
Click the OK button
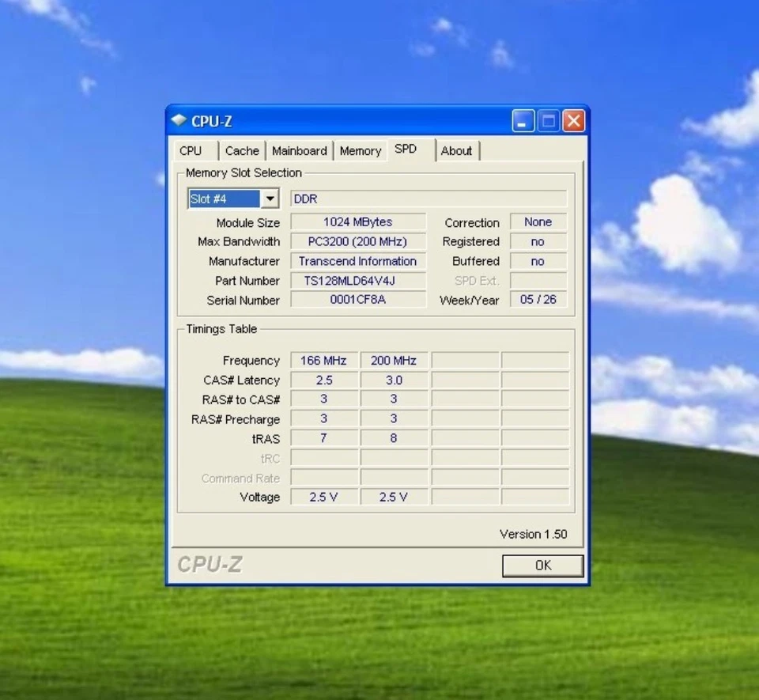point(542,566)
